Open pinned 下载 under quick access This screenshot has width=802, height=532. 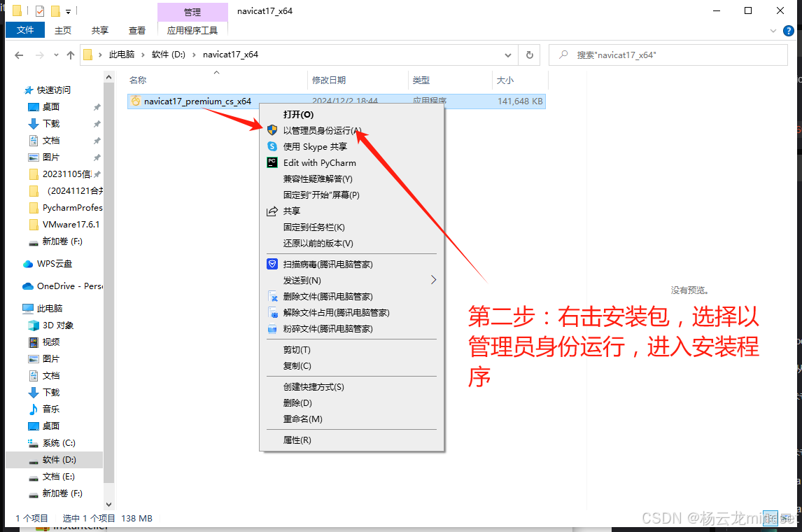click(50, 124)
